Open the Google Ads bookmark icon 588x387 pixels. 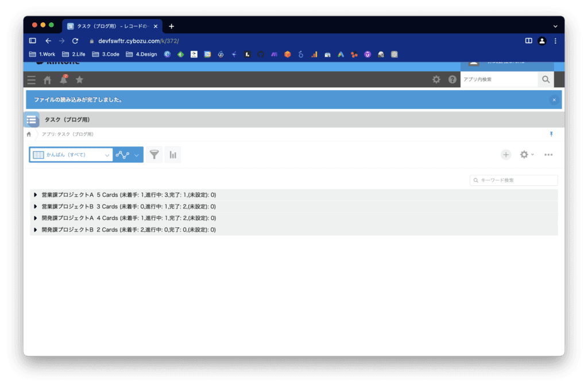[x=341, y=55]
